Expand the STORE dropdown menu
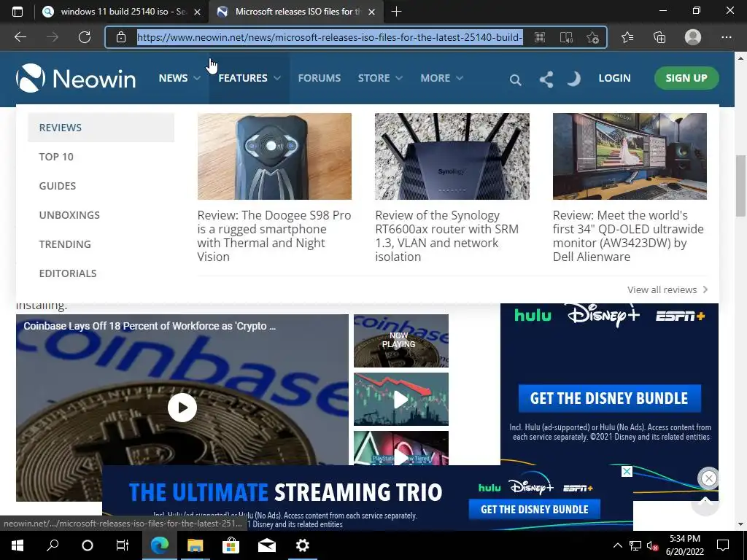 [380, 78]
